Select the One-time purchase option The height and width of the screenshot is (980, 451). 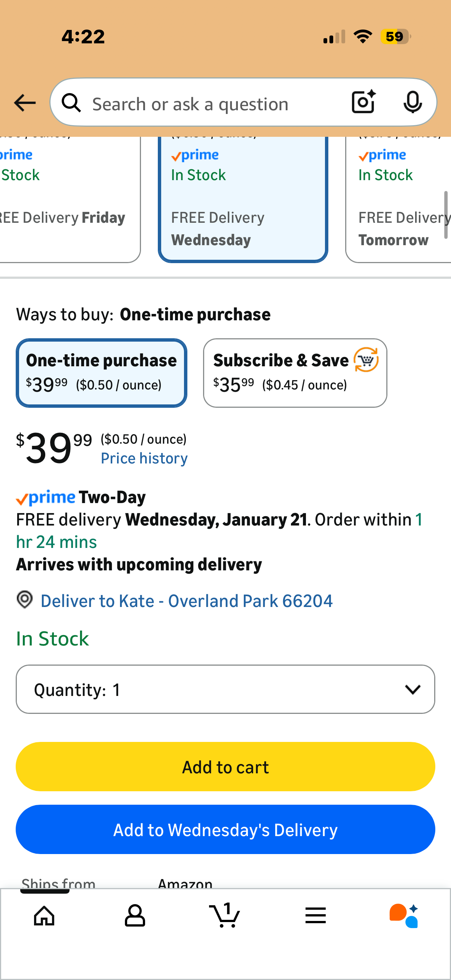(x=101, y=373)
